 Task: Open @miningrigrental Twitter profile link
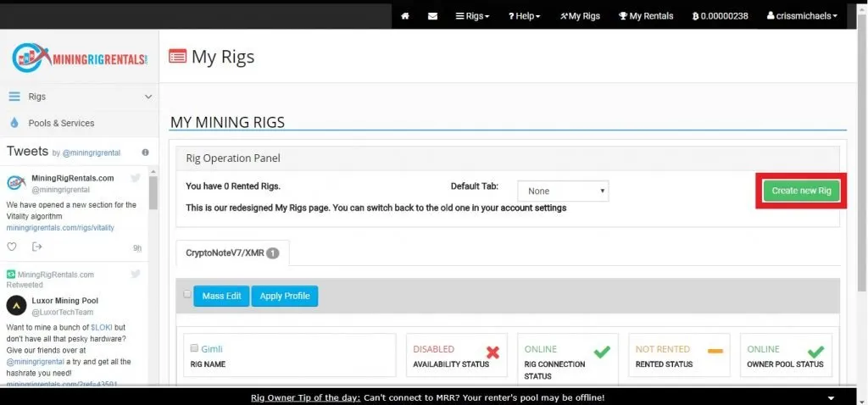(x=91, y=153)
